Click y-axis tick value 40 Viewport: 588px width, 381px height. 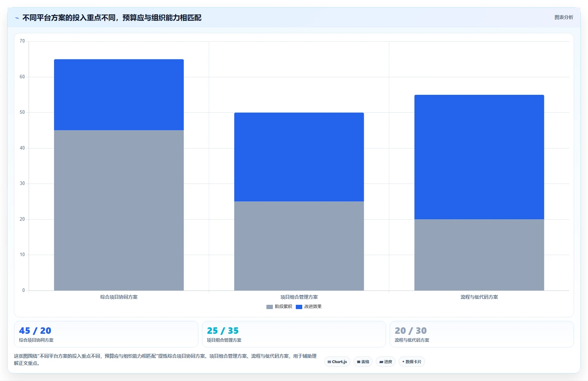pos(22,148)
